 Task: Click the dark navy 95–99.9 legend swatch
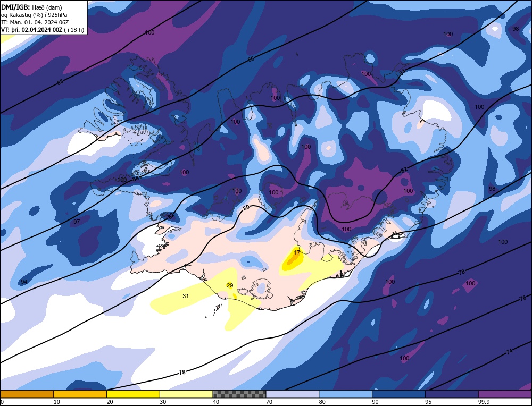pyautogui.click(x=452, y=394)
